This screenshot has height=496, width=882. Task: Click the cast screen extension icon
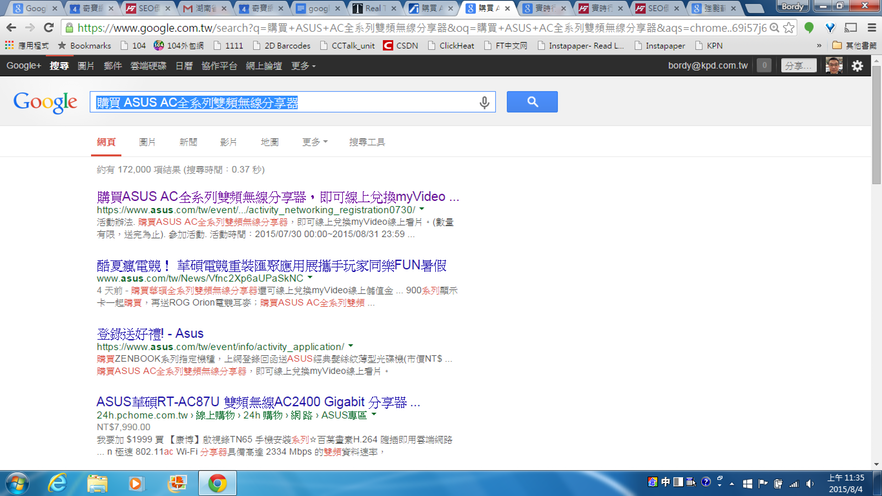851,28
